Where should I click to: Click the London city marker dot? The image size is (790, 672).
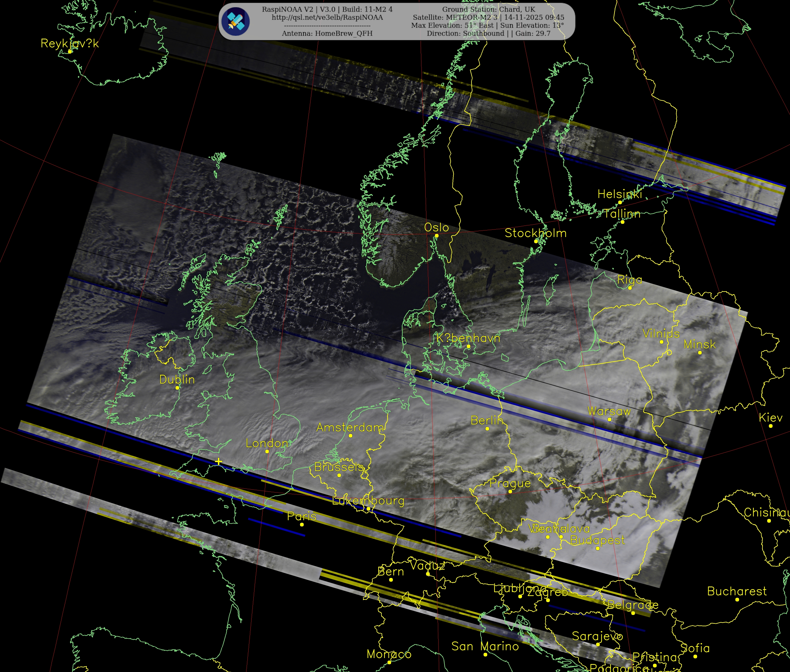[x=267, y=451]
